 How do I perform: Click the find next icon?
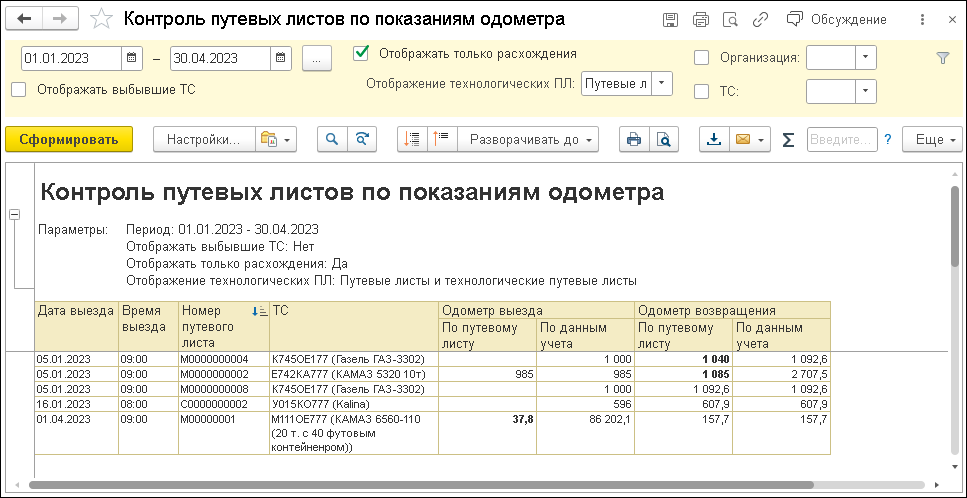362,139
